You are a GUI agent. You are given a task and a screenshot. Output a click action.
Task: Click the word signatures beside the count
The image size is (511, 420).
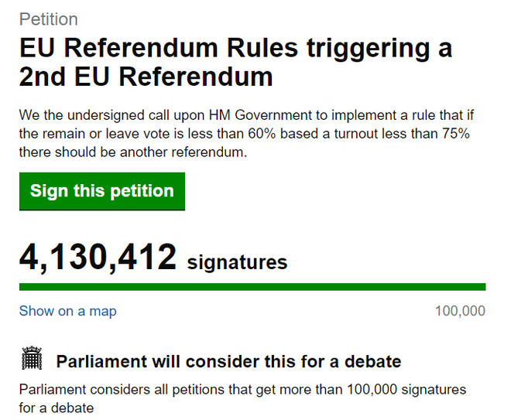237,262
